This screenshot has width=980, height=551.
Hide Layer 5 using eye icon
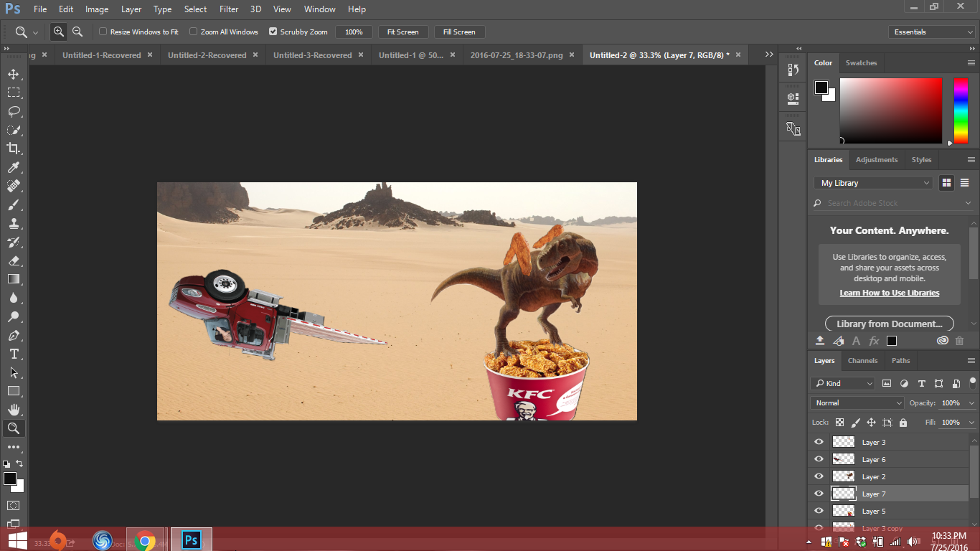click(819, 511)
